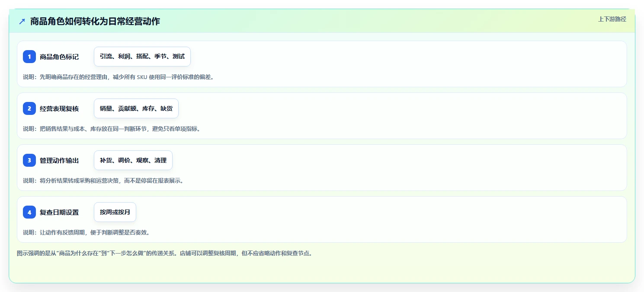Click the 上下游路径 label in header
The image size is (644, 292).
tap(612, 19)
